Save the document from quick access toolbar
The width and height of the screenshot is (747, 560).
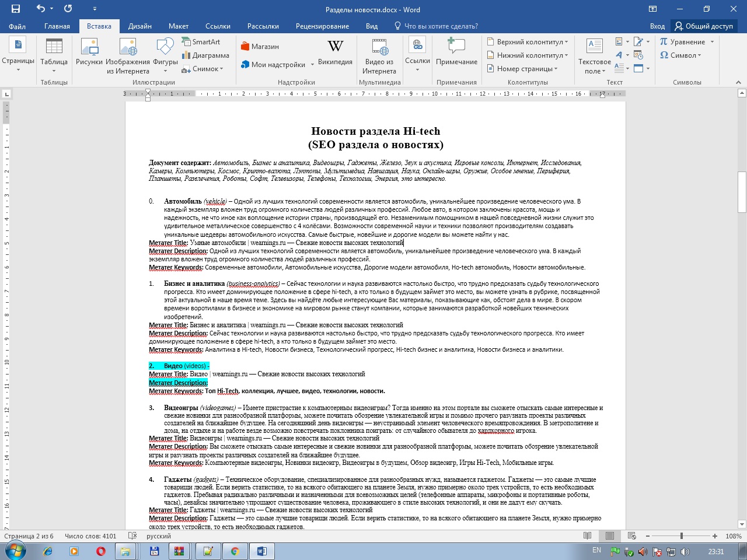[16, 9]
